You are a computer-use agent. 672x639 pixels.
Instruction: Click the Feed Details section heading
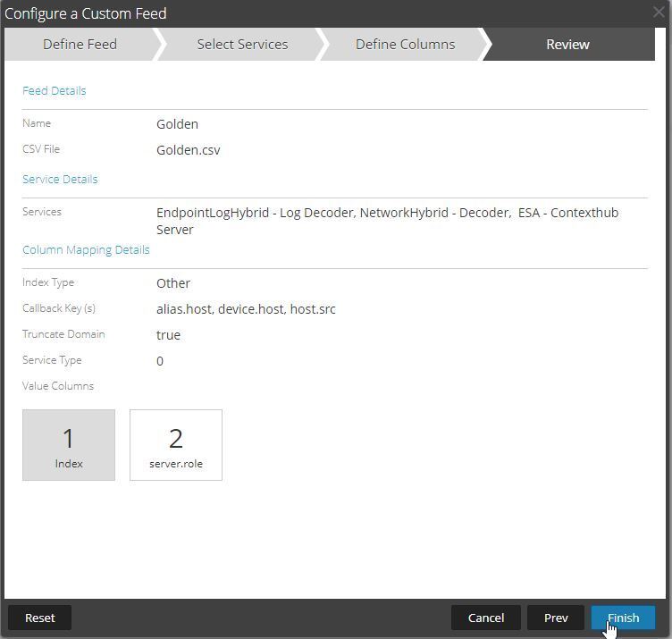pyautogui.click(x=55, y=90)
